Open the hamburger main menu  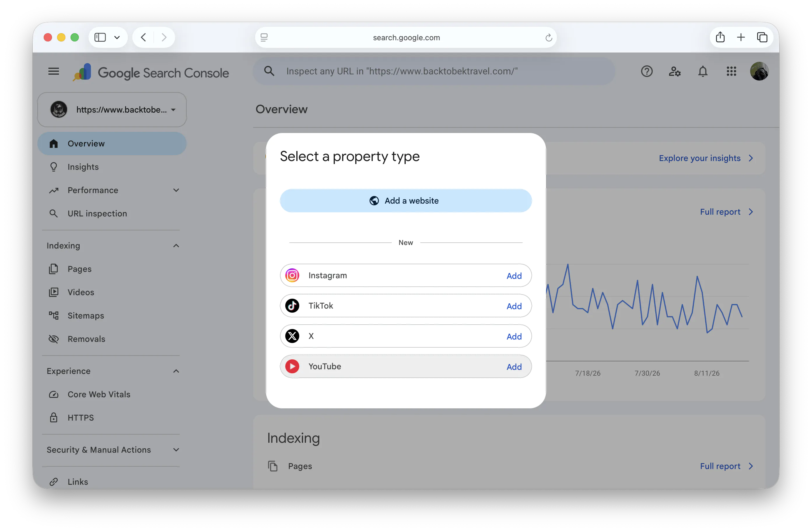click(x=54, y=71)
